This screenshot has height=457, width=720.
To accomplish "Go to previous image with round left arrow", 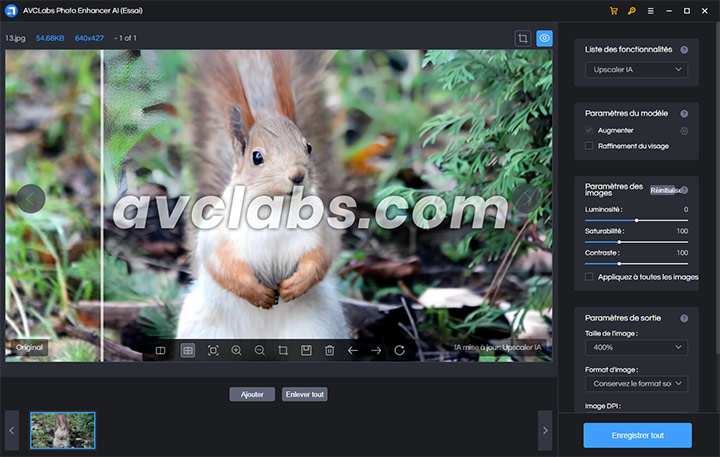I will [31, 198].
